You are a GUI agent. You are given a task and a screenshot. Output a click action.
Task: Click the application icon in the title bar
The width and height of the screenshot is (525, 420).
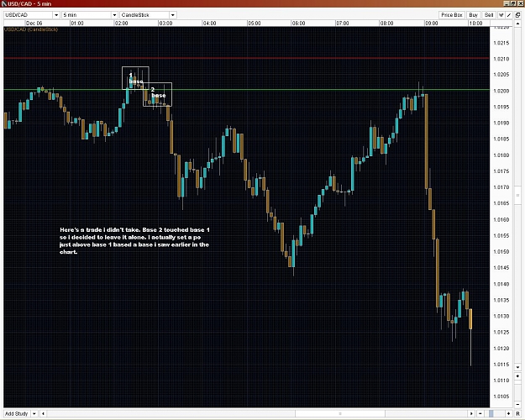click(x=4, y=3)
